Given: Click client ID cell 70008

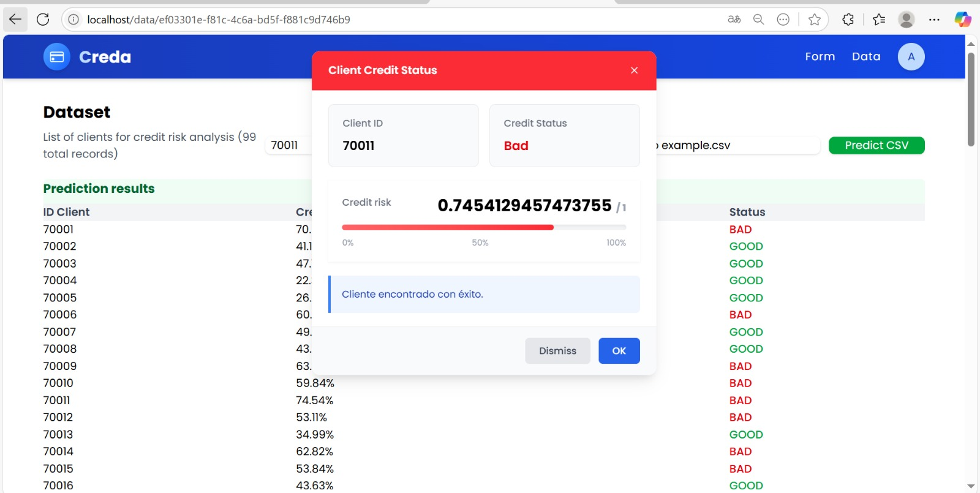Looking at the screenshot, I should click(59, 348).
